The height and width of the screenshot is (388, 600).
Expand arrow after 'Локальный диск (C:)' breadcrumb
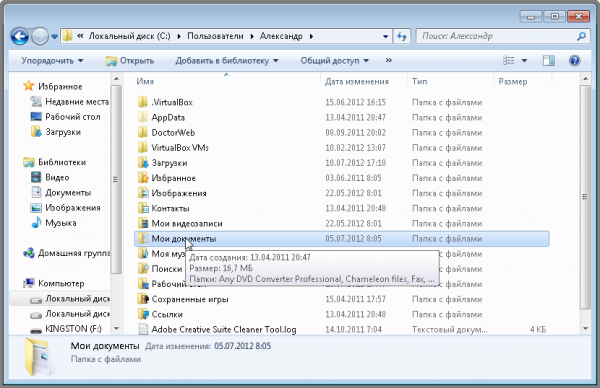179,36
